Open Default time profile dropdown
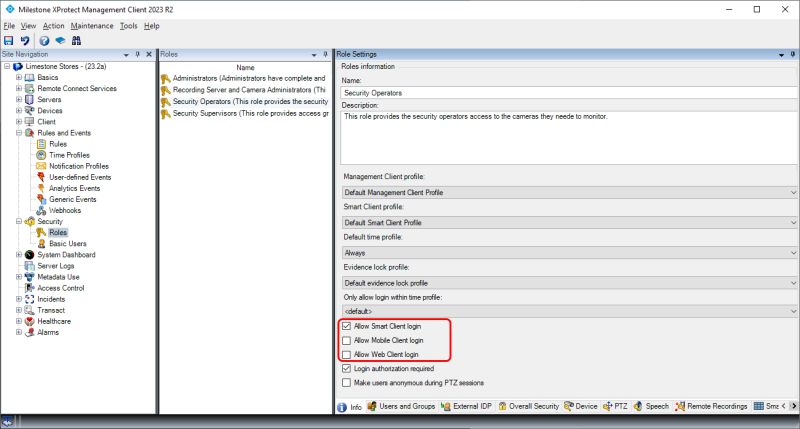 (x=569, y=253)
